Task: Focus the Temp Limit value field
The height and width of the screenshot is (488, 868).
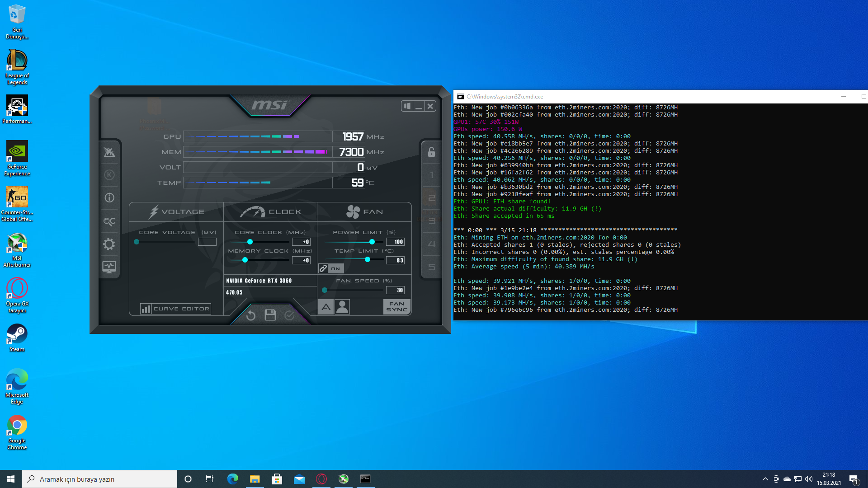Action: (x=395, y=260)
